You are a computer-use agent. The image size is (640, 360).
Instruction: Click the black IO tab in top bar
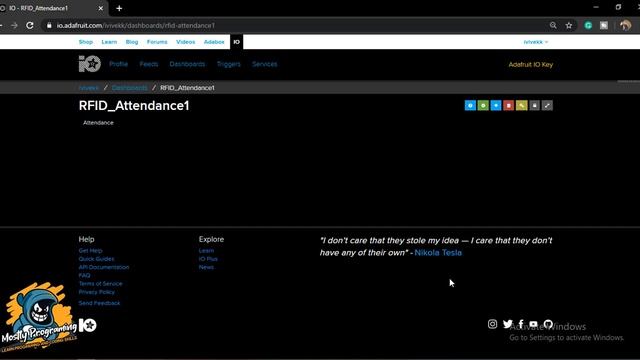[236, 42]
